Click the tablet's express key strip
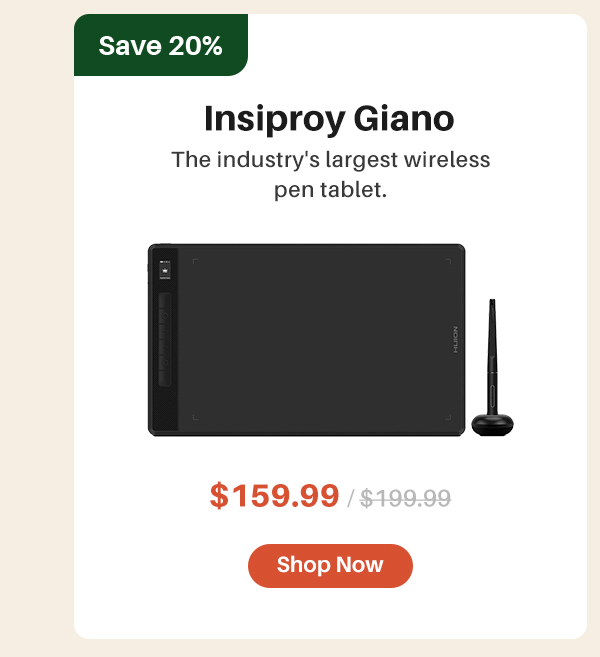Screen dimensions: 600x657 165,339
